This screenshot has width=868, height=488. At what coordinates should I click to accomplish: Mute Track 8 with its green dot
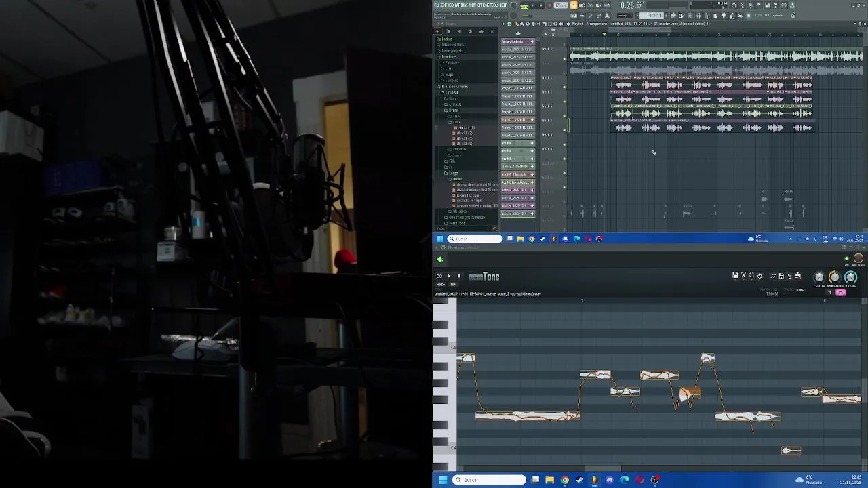pyautogui.click(x=564, y=144)
